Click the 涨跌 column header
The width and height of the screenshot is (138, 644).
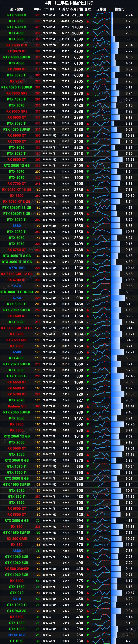pyautogui.click(x=88, y=9)
